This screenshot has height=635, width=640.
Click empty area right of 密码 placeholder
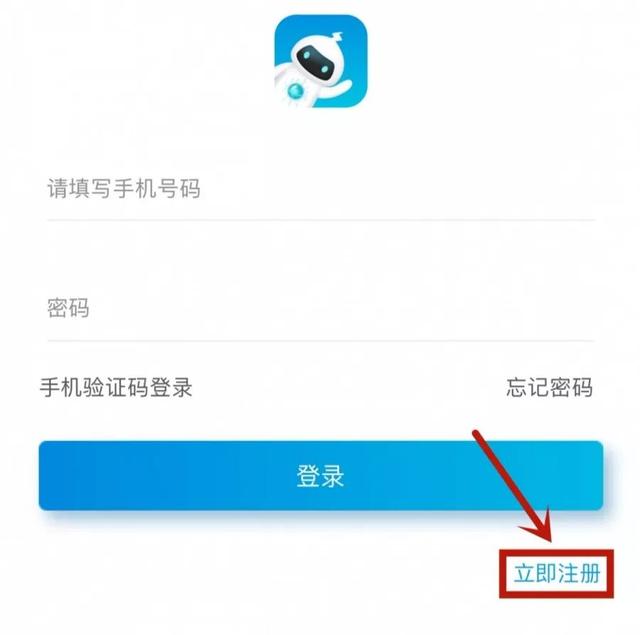pos(343,308)
